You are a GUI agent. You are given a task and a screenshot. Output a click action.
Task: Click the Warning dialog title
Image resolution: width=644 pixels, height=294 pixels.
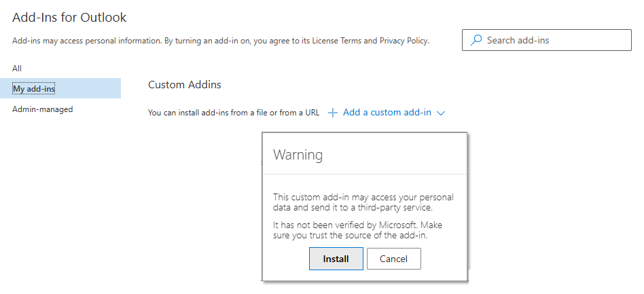298,155
